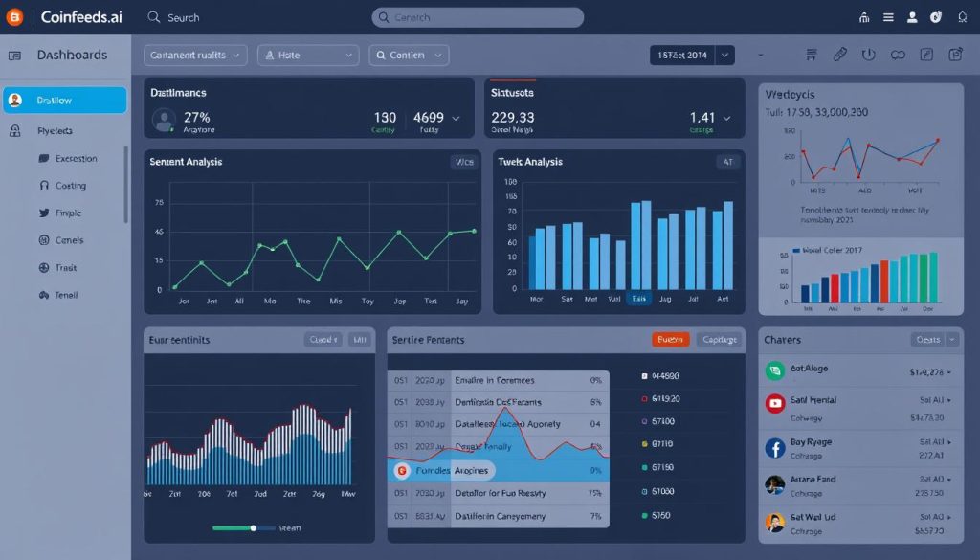Click the Capdege button
The height and width of the screenshot is (560, 980).
[720, 340]
